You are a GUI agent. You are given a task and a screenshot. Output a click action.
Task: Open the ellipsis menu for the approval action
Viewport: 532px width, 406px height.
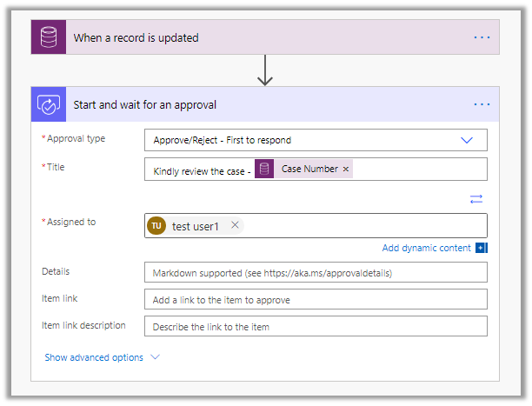click(x=482, y=104)
